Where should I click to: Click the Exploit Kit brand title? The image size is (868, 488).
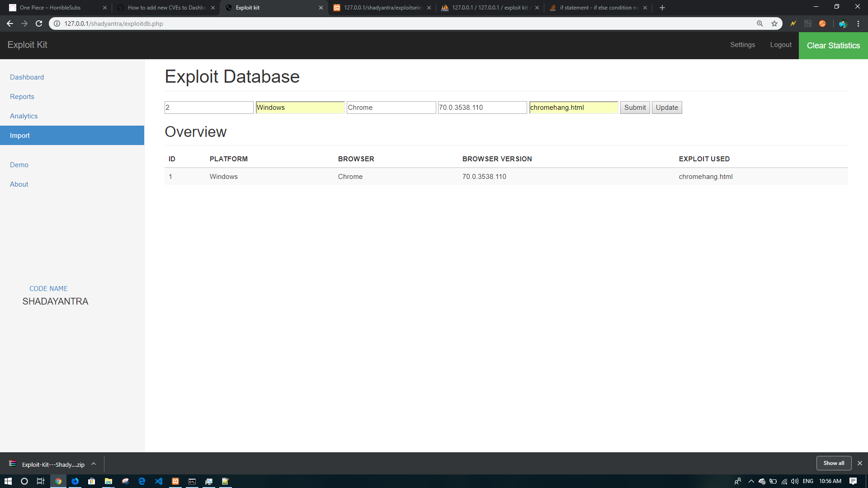click(x=27, y=45)
